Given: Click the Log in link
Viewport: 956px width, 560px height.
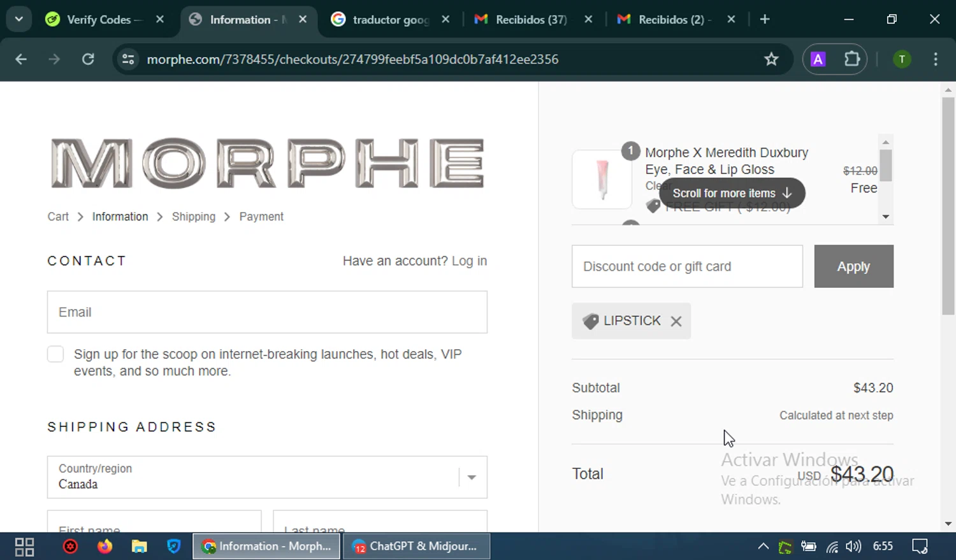Looking at the screenshot, I should tap(469, 261).
